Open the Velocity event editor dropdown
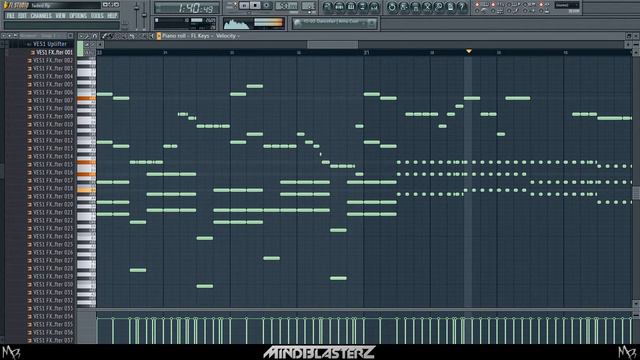The width and height of the screenshot is (640, 360). click(227, 36)
